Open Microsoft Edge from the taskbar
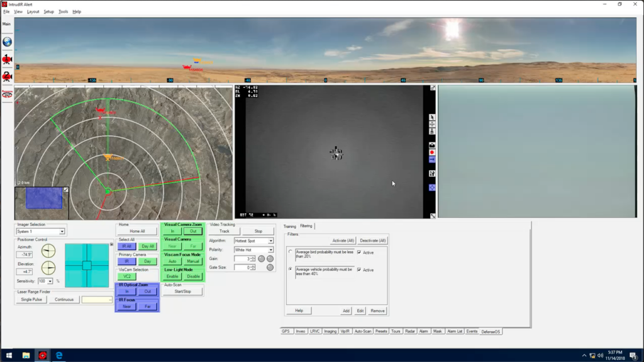 point(59,356)
